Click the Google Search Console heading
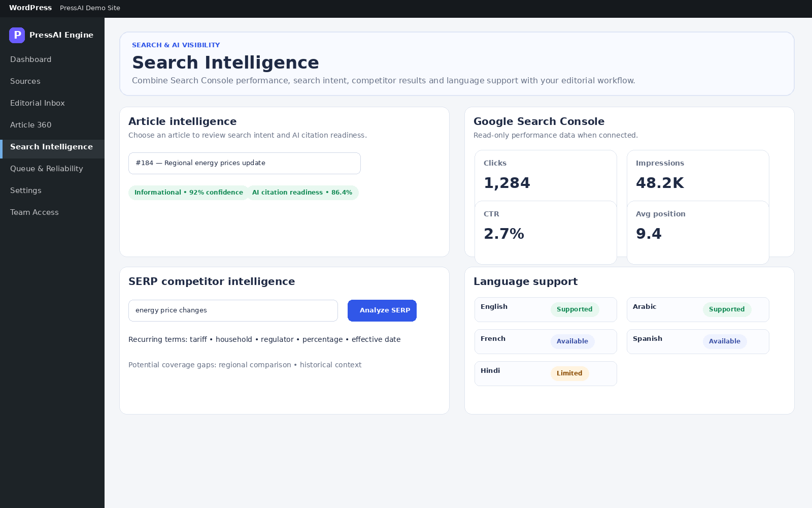Screen dimensions: 812x508 pyautogui.click(x=539, y=121)
